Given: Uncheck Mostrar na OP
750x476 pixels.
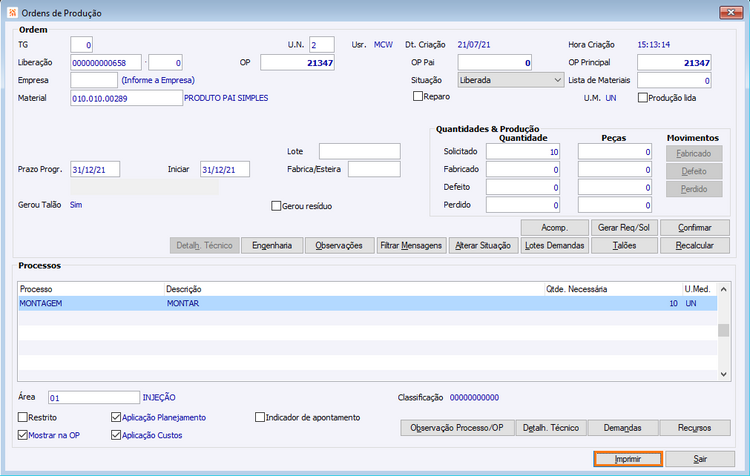Looking at the screenshot, I should (22, 435).
